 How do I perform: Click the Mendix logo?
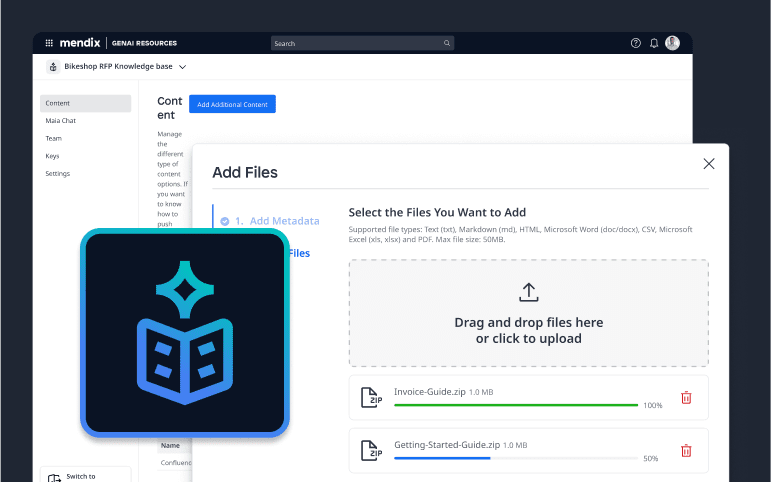pyautogui.click(x=80, y=43)
